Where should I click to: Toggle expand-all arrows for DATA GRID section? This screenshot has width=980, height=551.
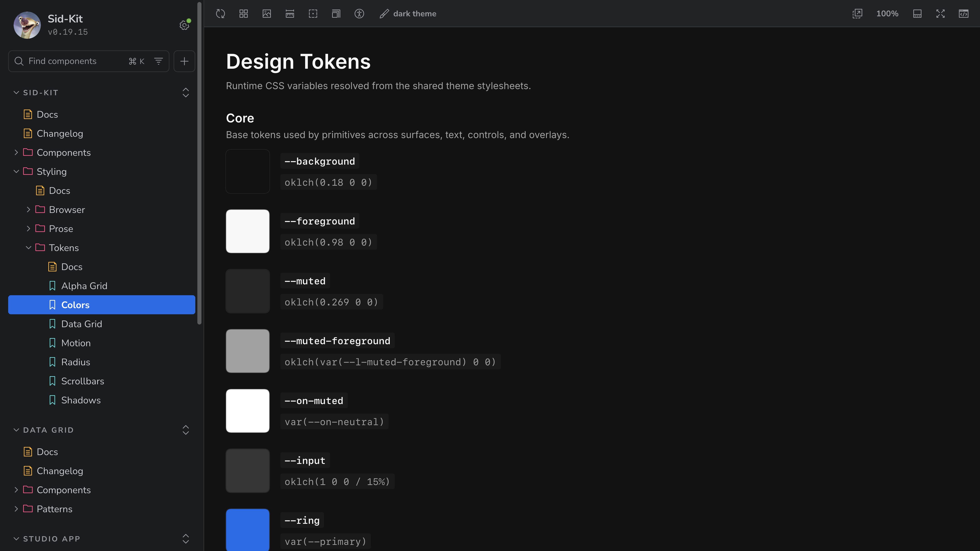(186, 430)
